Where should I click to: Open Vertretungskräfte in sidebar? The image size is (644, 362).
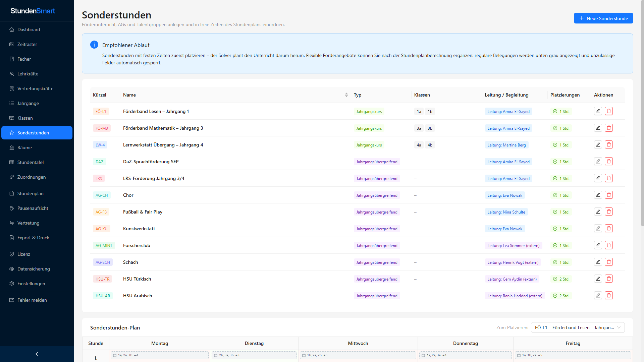pyautogui.click(x=37, y=88)
